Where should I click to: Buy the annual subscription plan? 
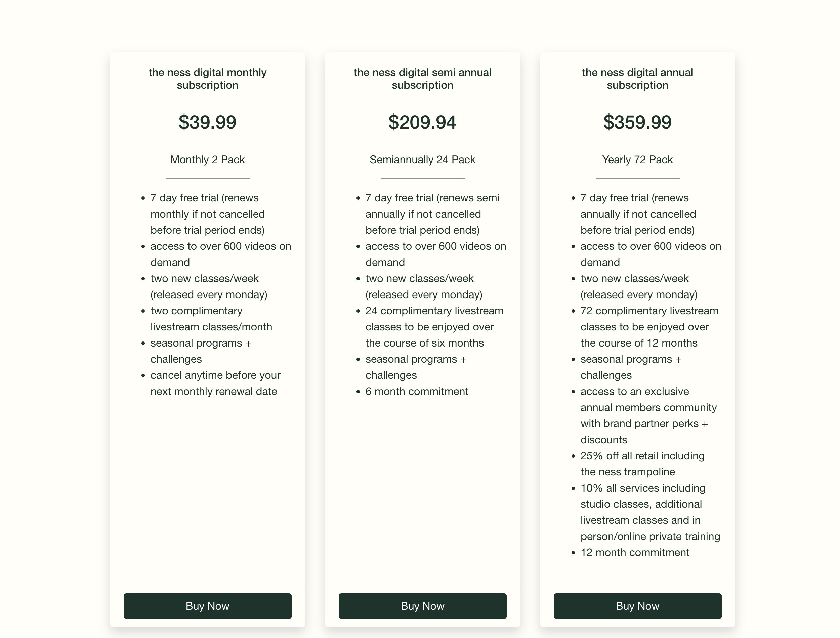[637, 606]
